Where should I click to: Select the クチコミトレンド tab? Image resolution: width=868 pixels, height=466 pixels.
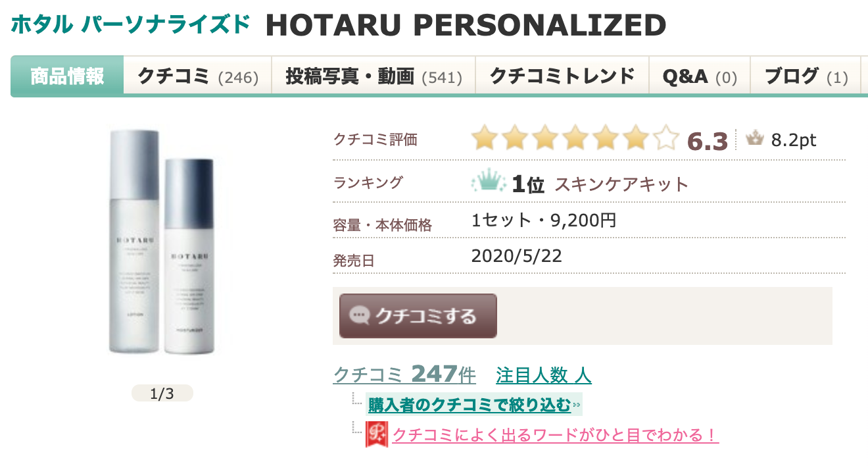[x=562, y=76]
